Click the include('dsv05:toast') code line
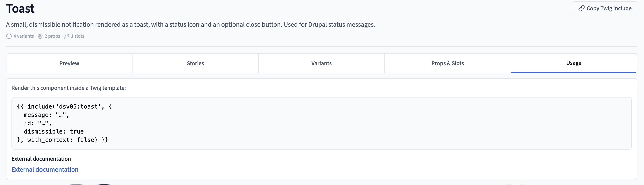The height and width of the screenshot is (185, 644). (64, 107)
